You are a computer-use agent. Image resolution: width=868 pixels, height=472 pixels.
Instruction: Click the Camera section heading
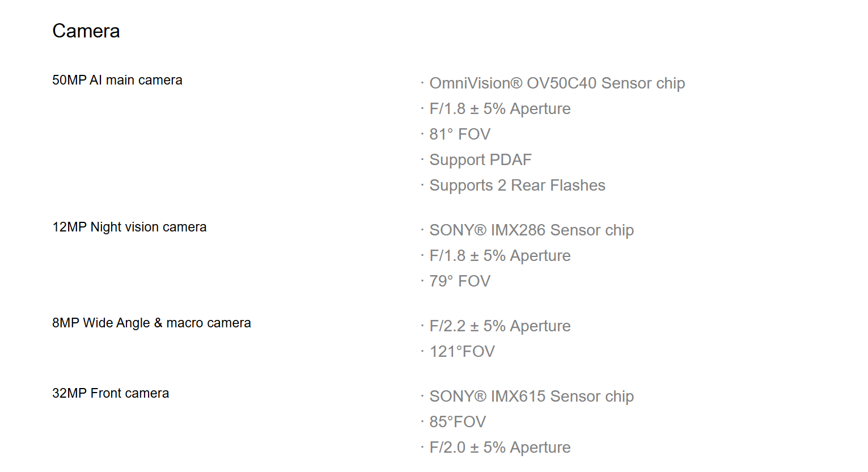click(x=86, y=31)
